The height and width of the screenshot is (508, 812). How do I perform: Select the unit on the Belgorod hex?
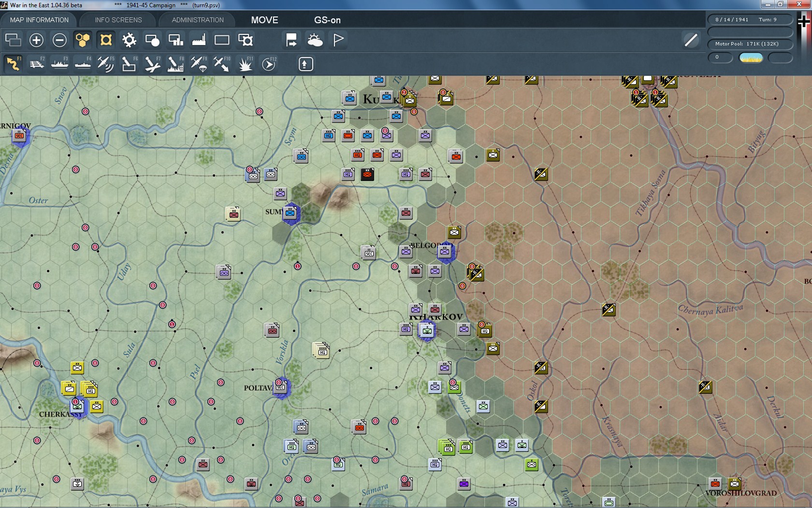(x=445, y=252)
